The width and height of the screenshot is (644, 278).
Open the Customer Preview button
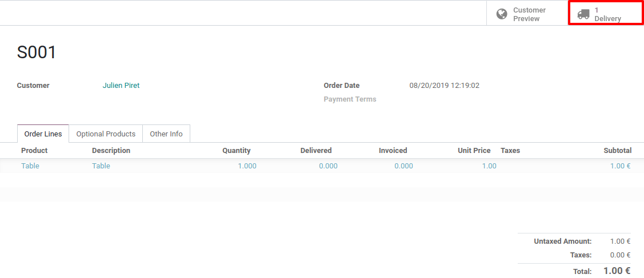point(527,14)
